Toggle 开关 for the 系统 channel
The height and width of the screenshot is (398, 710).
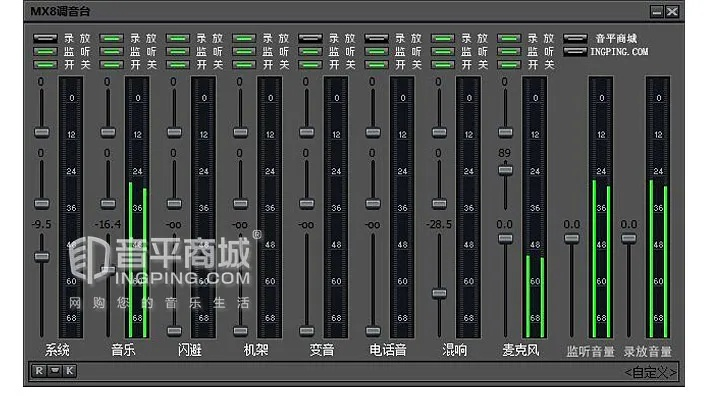tap(45, 65)
